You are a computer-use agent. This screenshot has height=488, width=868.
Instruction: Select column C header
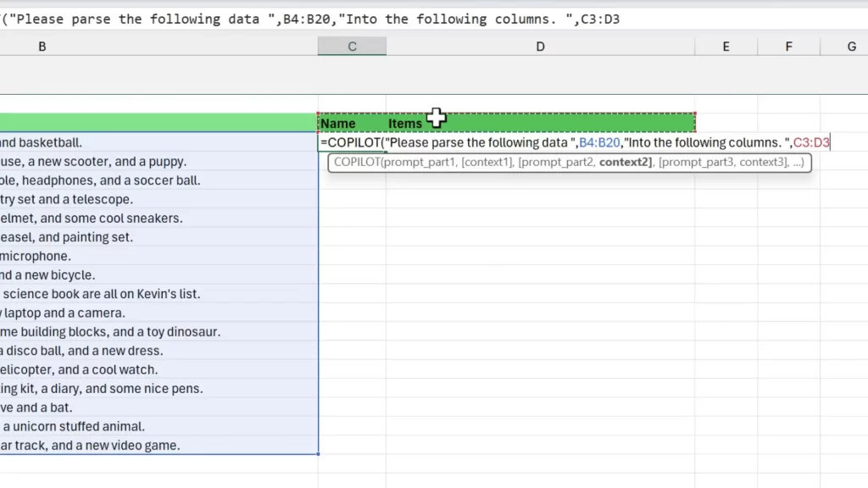click(352, 47)
